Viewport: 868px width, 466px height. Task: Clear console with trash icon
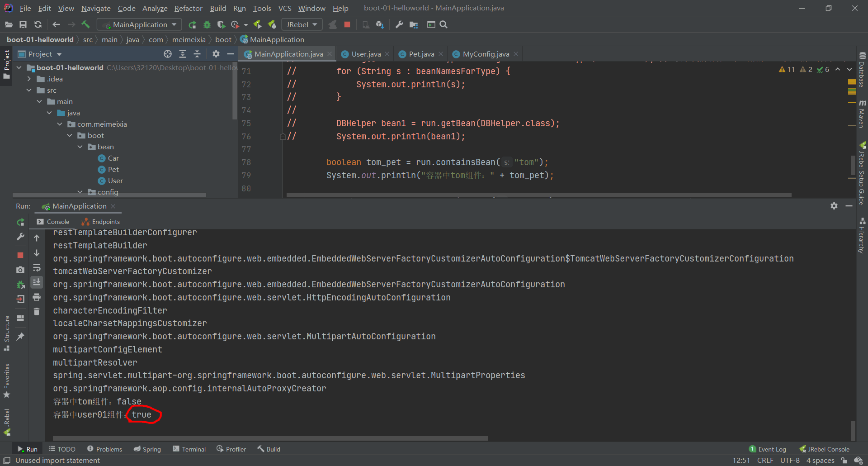coord(37,312)
